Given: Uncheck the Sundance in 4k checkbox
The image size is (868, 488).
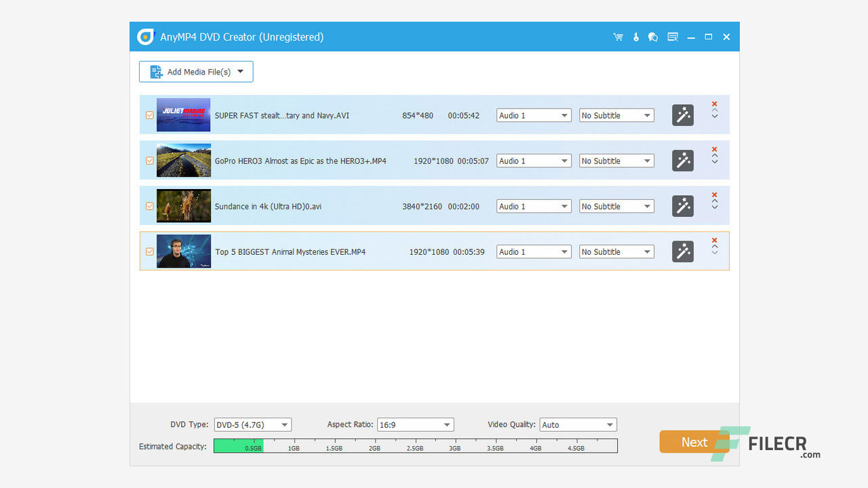Looking at the screenshot, I should [x=150, y=206].
